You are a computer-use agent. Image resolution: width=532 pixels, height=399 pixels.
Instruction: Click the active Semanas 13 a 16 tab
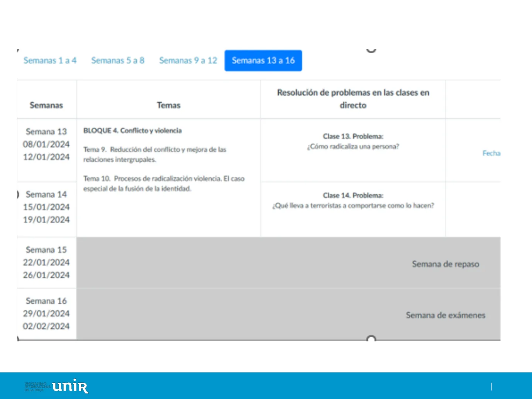263,61
